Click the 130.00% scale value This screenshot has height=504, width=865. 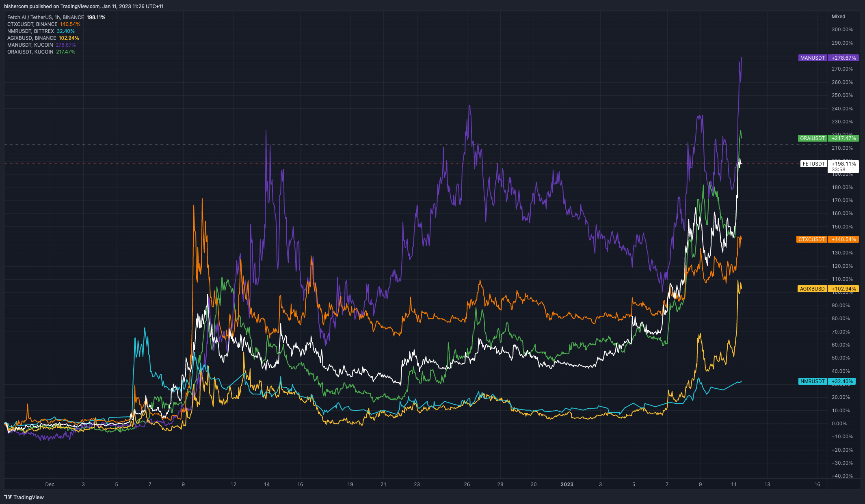[842, 253]
